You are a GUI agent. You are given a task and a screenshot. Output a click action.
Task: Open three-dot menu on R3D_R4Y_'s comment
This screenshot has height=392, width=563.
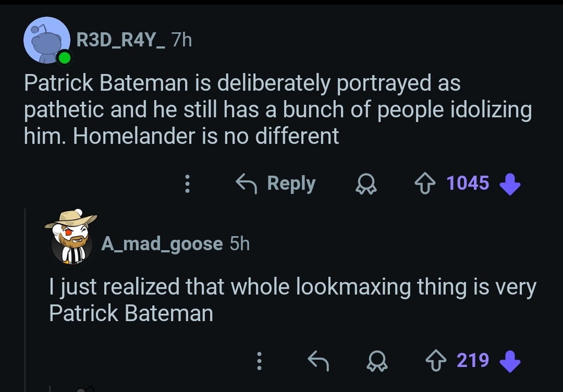[188, 183]
